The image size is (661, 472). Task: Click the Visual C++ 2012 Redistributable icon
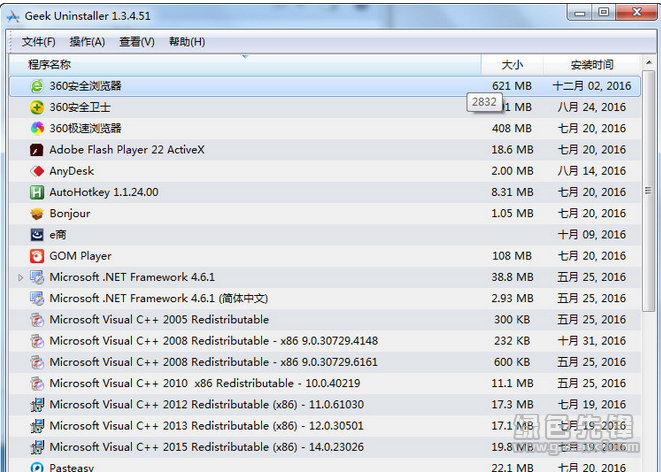click(37, 405)
